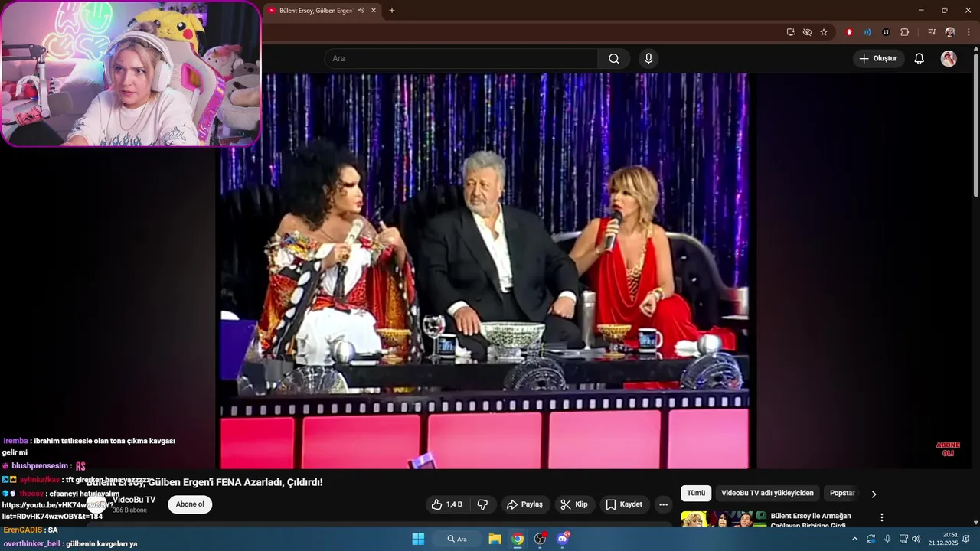Open Chrome extensions puzzle icon
The height and width of the screenshot is (551, 980).
(904, 32)
